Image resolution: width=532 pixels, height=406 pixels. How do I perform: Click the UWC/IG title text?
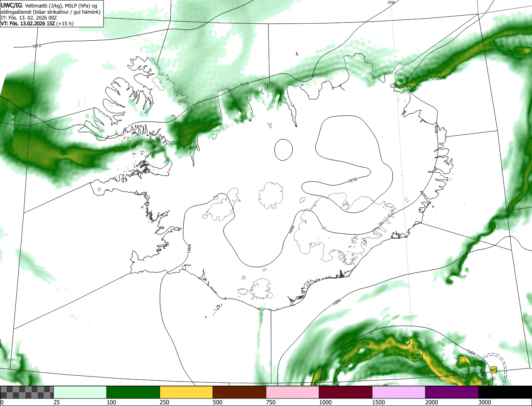[11, 5]
